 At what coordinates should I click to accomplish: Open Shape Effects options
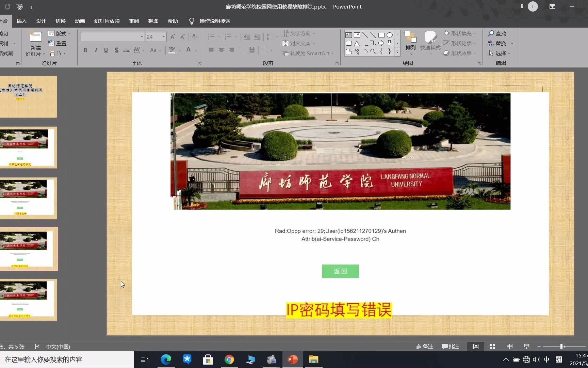pyautogui.click(x=460, y=53)
